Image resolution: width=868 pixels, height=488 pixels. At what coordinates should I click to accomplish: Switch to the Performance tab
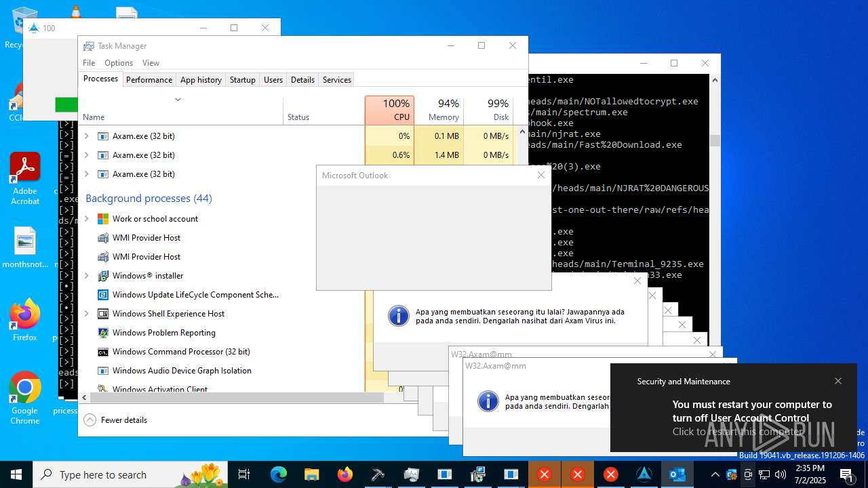(149, 79)
